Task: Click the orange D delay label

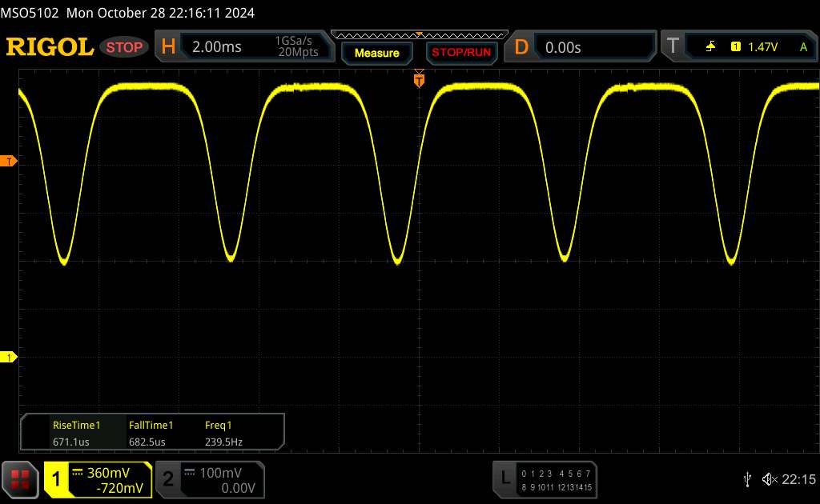Action: coord(521,47)
